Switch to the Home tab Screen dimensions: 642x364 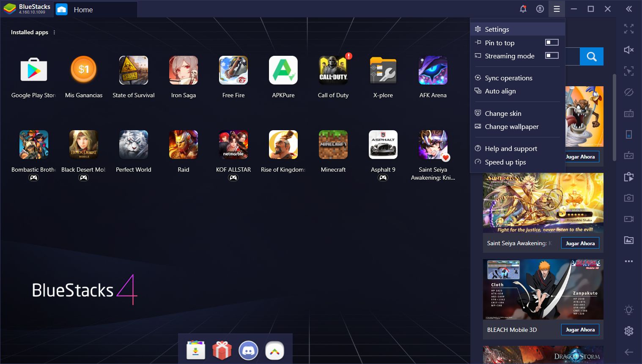[96, 9]
